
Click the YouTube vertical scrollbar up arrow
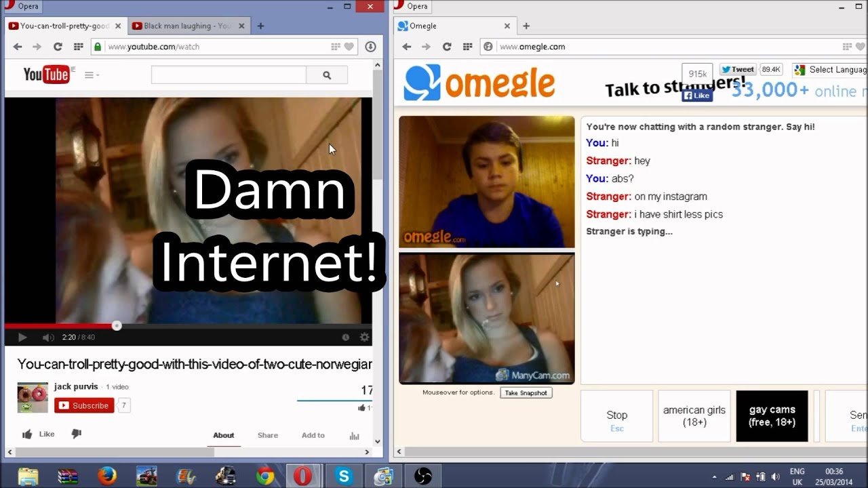point(378,64)
